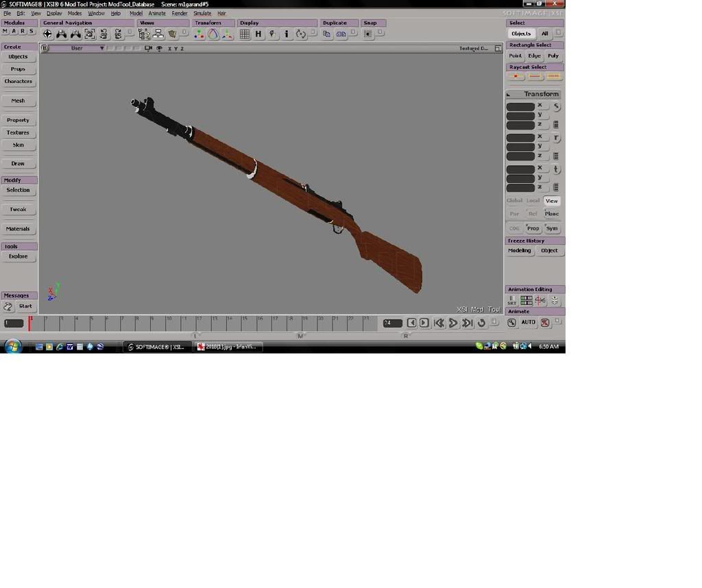702x588 pixels.
Task: Toggle the grid display icon
Action: point(245,34)
